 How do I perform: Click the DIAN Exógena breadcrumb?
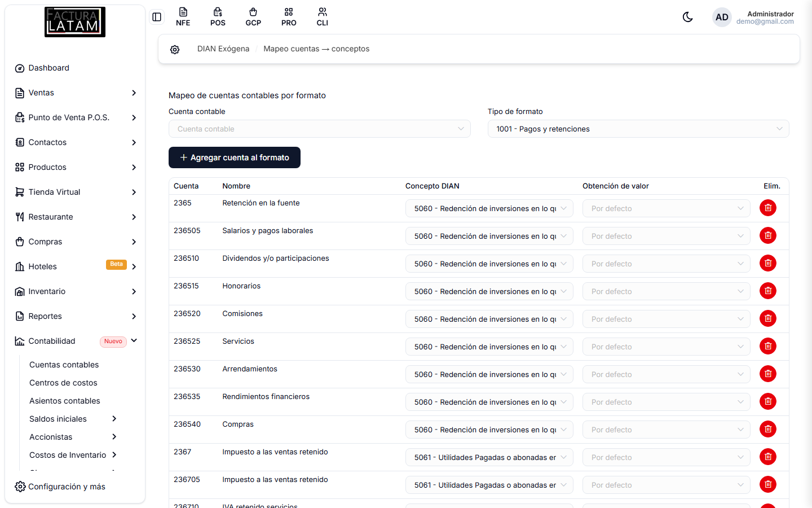(223, 49)
